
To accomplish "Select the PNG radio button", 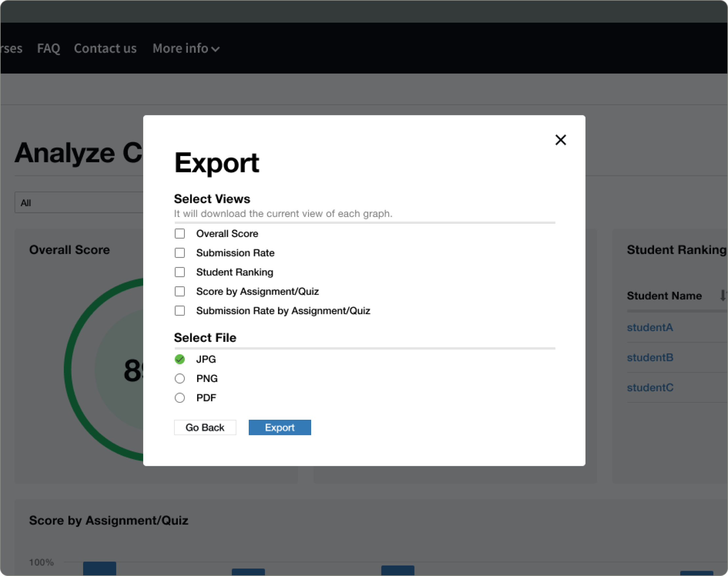I will coord(180,378).
